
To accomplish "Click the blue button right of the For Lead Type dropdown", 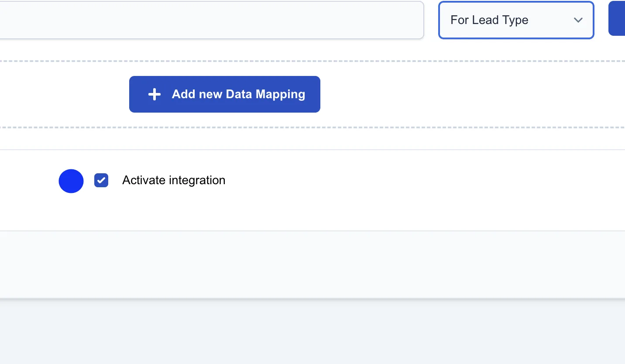I will [617, 18].
